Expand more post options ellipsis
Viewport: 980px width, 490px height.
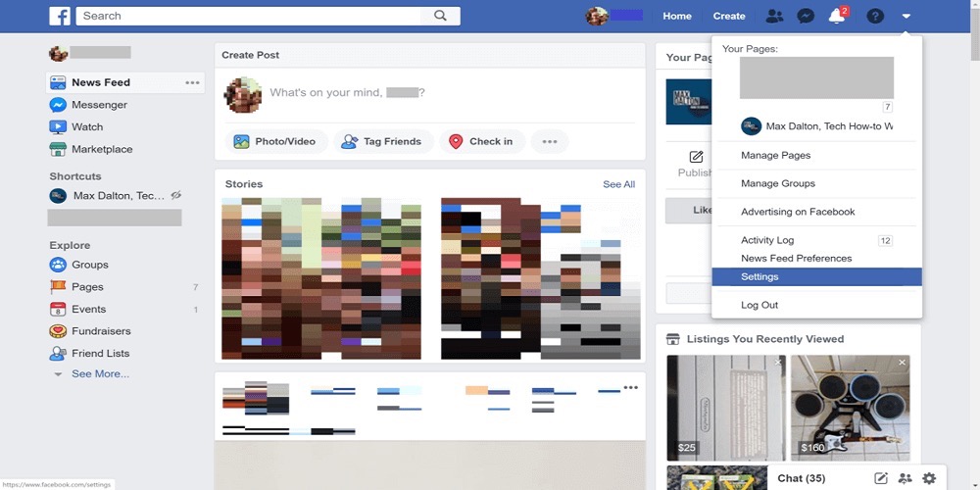[x=550, y=142]
